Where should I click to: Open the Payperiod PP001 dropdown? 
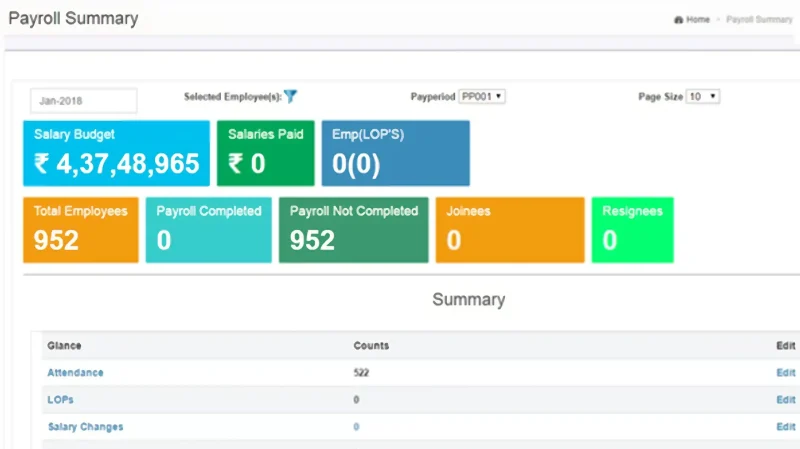[x=482, y=96]
